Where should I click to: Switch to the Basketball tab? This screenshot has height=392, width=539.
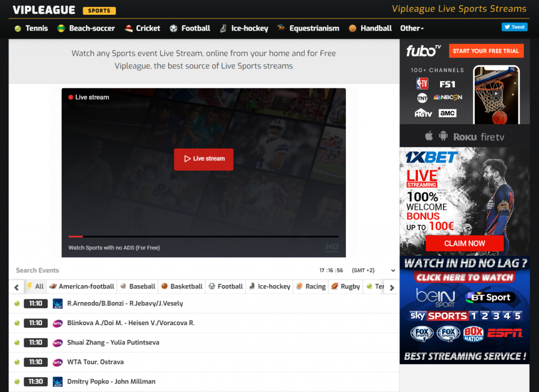point(182,287)
